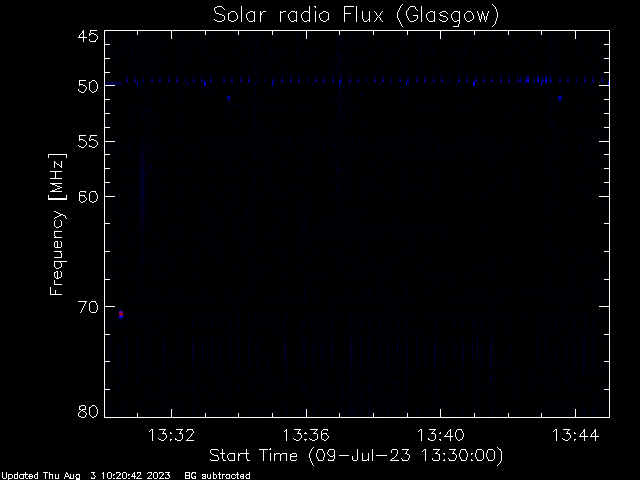The height and width of the screenshot is (480, 640).
Task: Select the 13:32 time axis label
Action: [171, 435]
